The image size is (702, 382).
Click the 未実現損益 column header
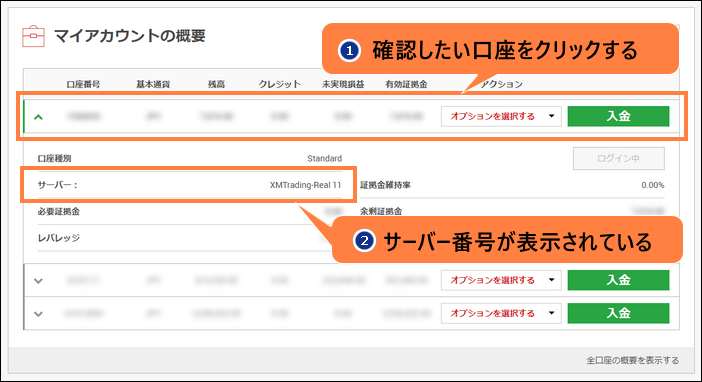coord(343,84)
